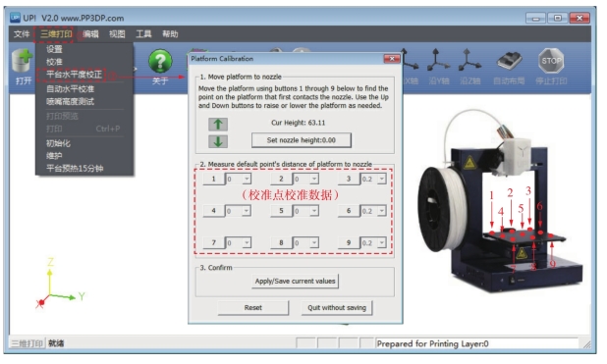The width and height of the screenshot is (607, 364).
Task: Select 喷嘴高度测试 menu entry
Action: [x=70, y=102]
